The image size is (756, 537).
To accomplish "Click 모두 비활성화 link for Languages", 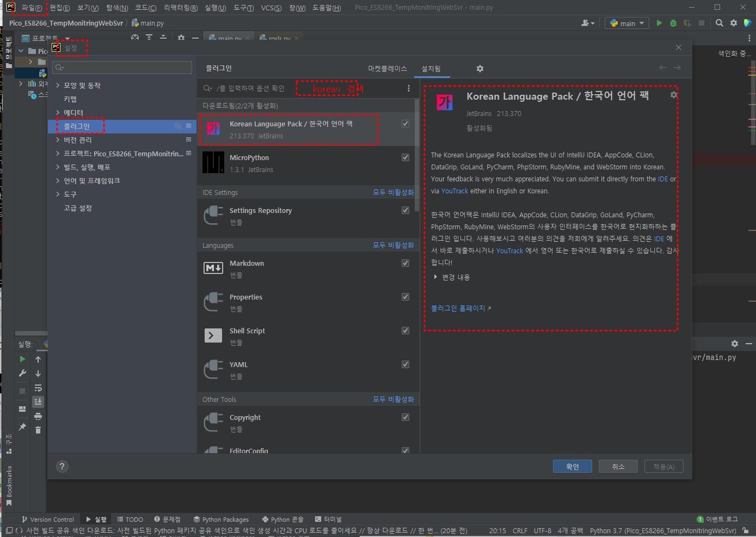I will 393,245.
